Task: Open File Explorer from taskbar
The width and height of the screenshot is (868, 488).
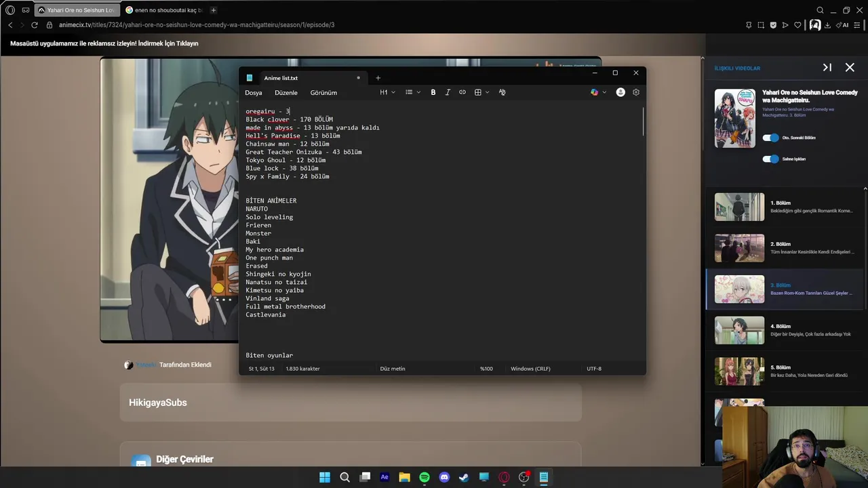Action: click(x=404, y=477)
